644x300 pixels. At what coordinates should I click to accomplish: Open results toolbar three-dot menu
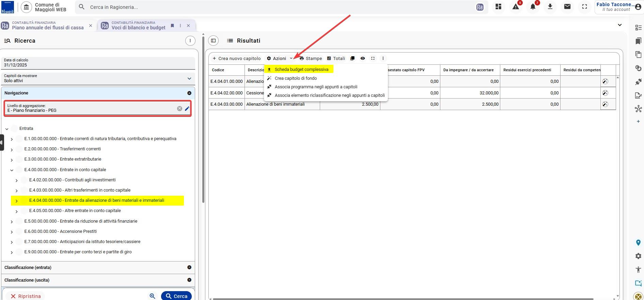click(383, 58)
